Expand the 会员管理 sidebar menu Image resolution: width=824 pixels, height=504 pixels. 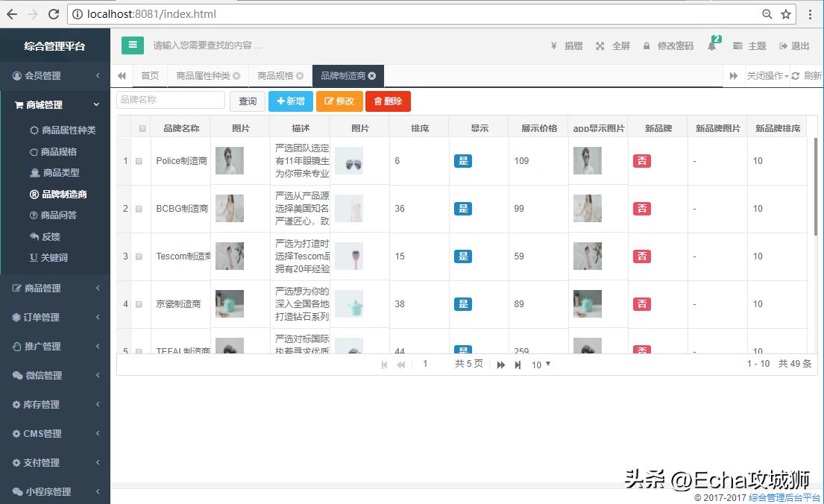tap(55, 75)
